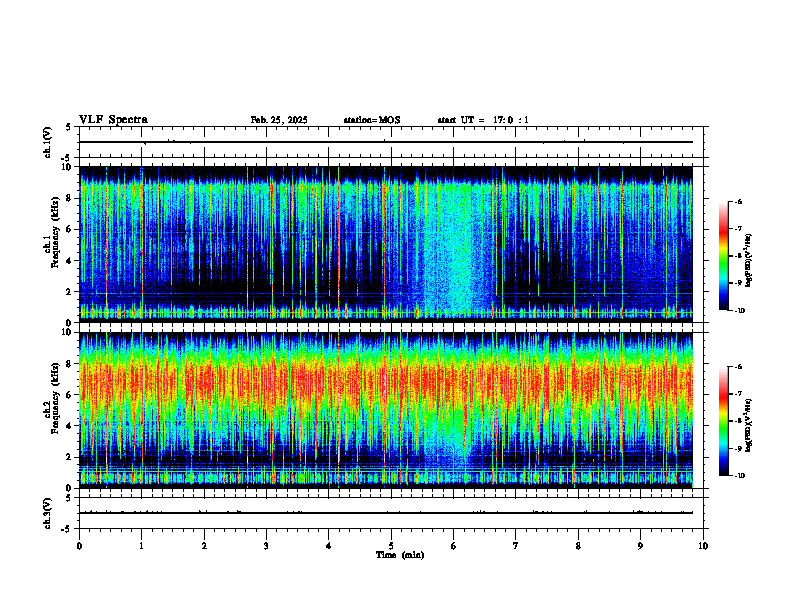Click the ch.2 color bar PSD unit label
The image size is (792, 612).
pyautogui.click(x=749, y=425)
